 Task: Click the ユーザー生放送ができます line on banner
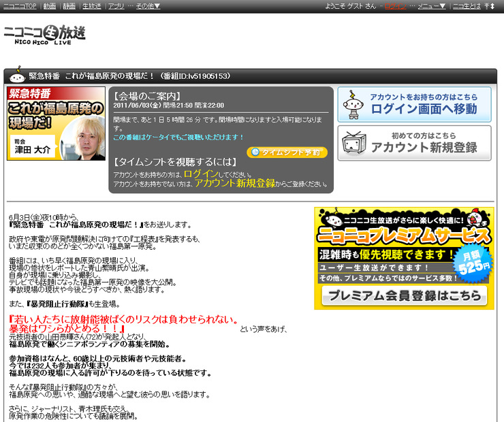[x=385, y=267]
